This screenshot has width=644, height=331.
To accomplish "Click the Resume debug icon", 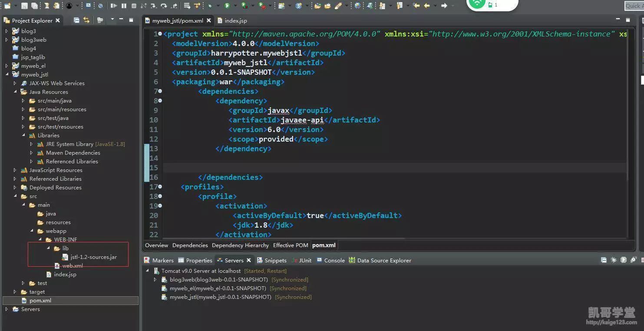I will [x=114, y=6].
